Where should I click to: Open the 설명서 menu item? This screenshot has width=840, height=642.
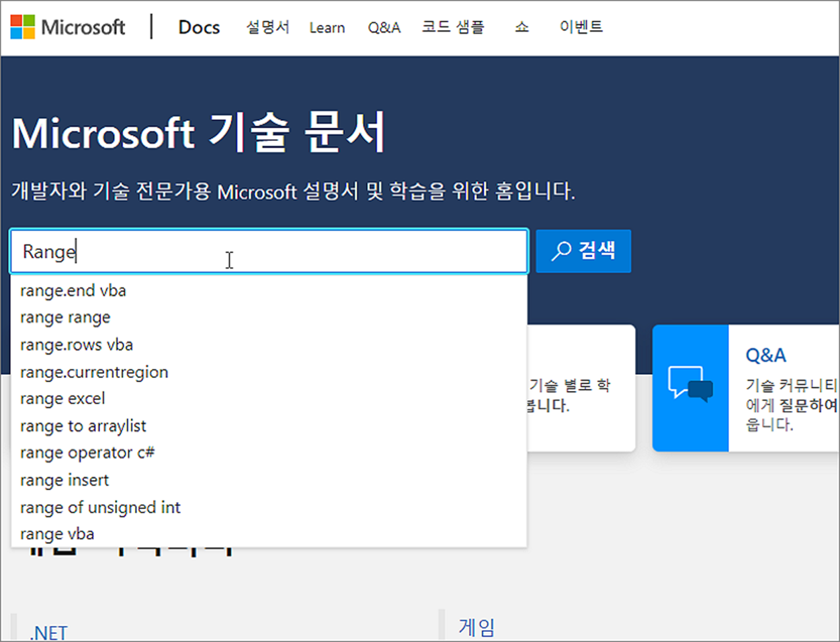point(267,28)
